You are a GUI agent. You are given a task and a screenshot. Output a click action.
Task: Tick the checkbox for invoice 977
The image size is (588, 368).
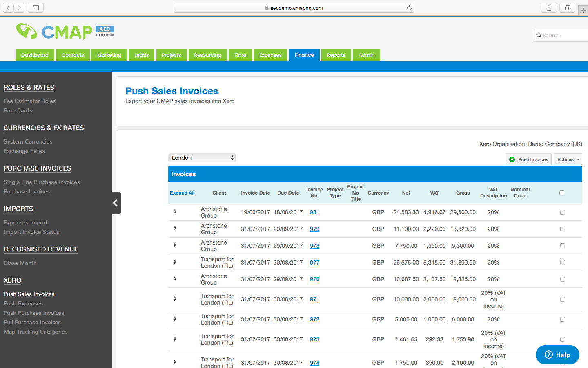click(x=563, y=263)
